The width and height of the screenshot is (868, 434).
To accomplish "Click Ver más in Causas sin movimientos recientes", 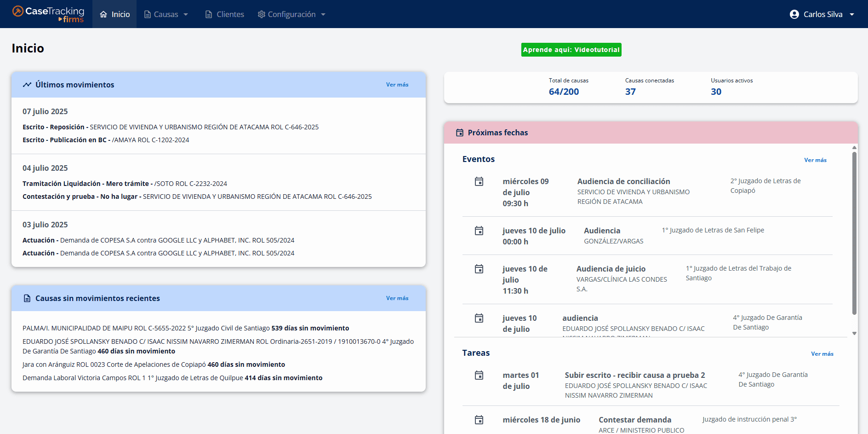I will [x=397, y=298].
